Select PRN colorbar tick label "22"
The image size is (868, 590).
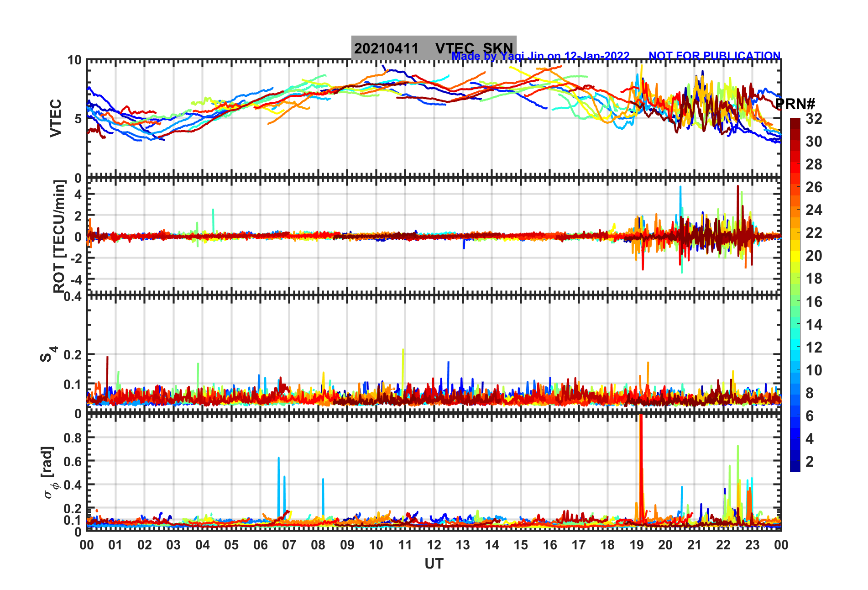[814, 233]
